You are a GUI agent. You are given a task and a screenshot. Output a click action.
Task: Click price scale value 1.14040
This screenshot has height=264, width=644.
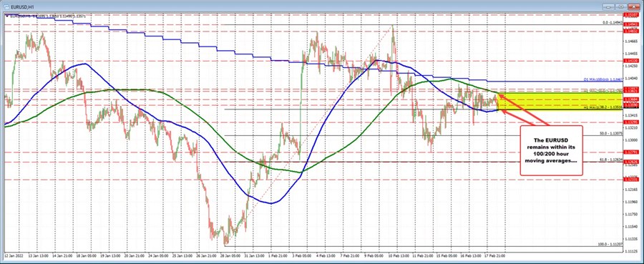click(x=631, y=78)
